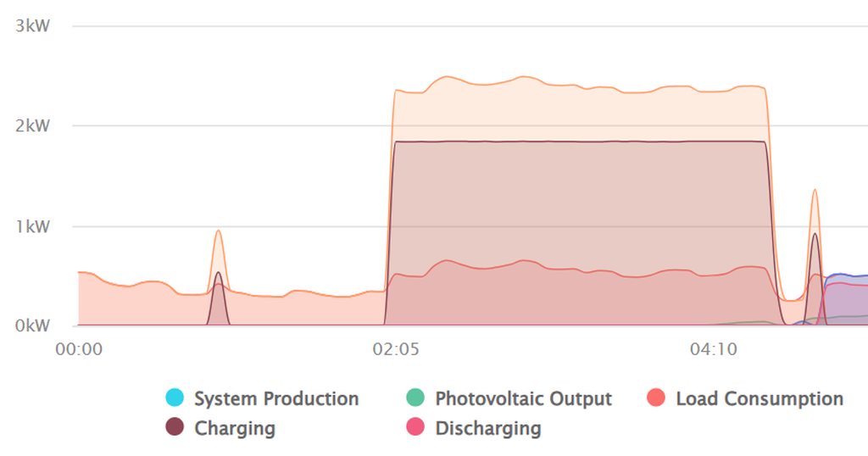Click the 3kW y-axis label
The width and height of the screenshot is (868, 456).
click(33, 25)
